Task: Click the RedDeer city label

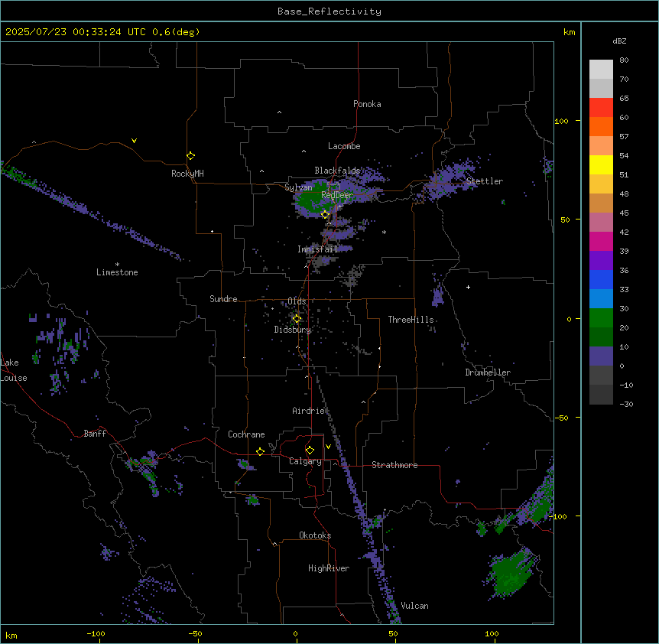Action: [x=337, y=195]
